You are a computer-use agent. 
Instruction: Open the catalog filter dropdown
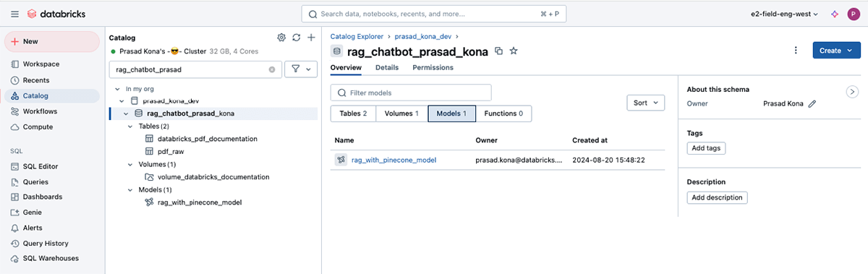click(301, 69)
